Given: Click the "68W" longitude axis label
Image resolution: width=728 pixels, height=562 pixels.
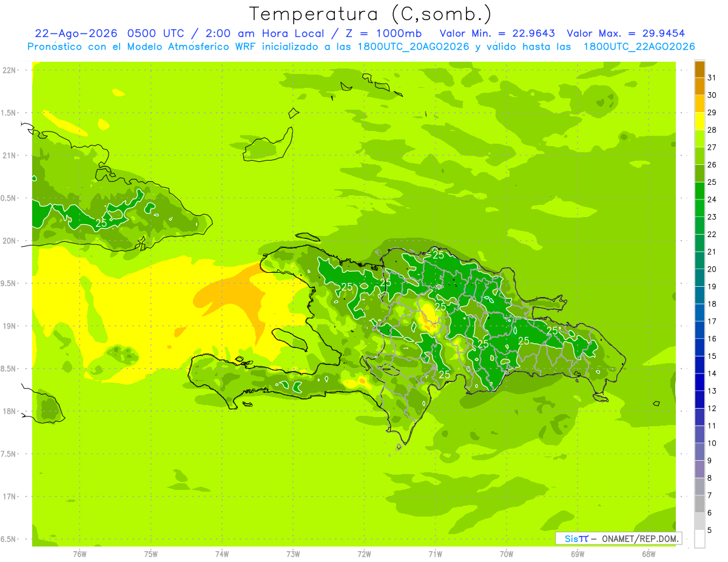Looking at the screenshot, I should pos(649,554).
